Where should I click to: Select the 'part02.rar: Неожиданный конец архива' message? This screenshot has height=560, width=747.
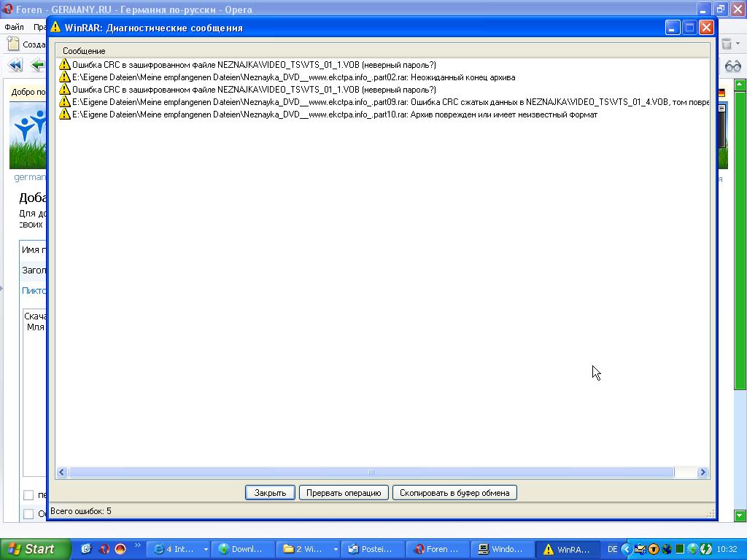[293, 77]
